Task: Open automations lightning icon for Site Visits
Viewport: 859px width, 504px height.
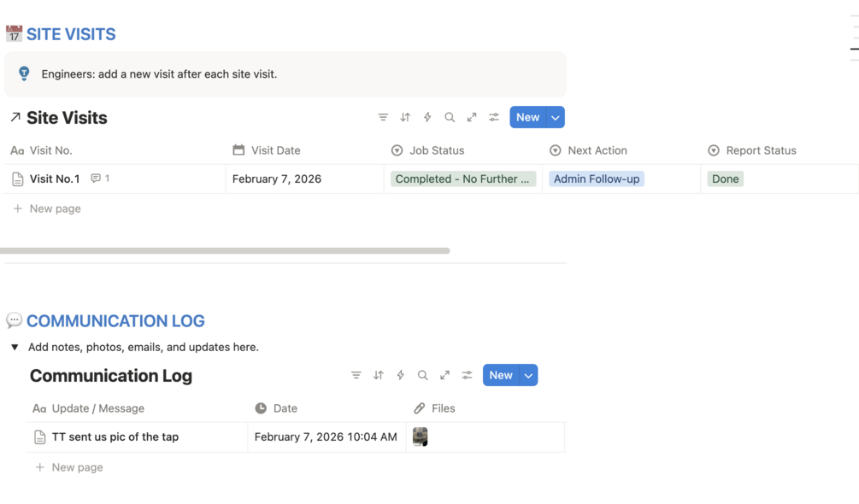Action: point(427,117)
